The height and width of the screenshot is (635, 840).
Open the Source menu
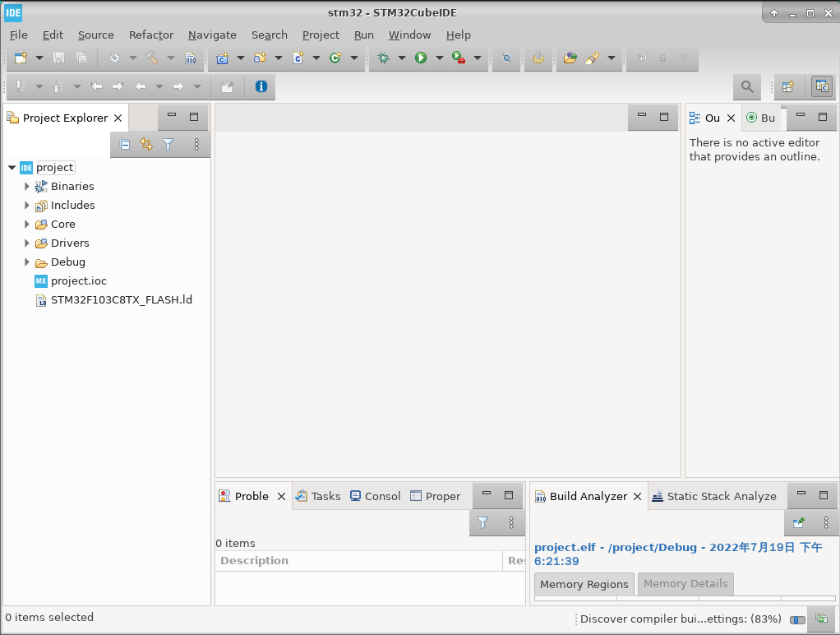click(96, 35)
